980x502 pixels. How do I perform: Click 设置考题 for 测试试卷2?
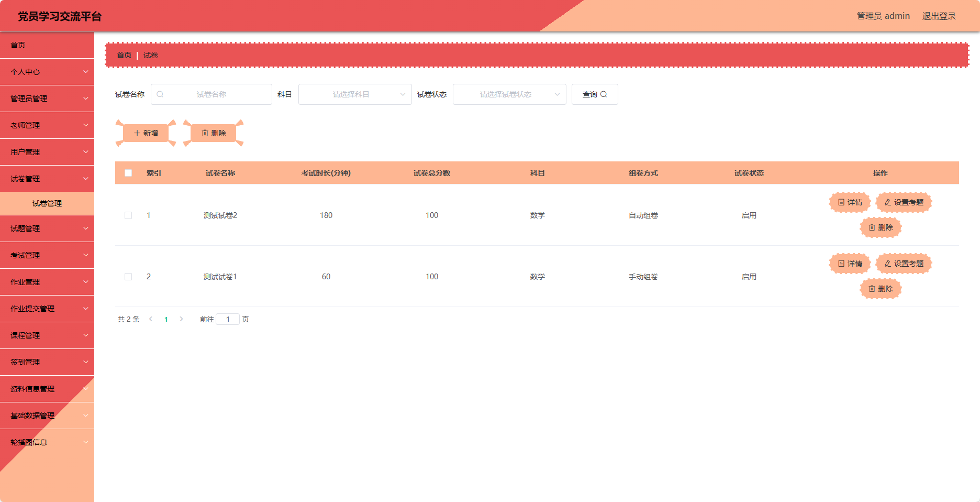pos(904,202)
